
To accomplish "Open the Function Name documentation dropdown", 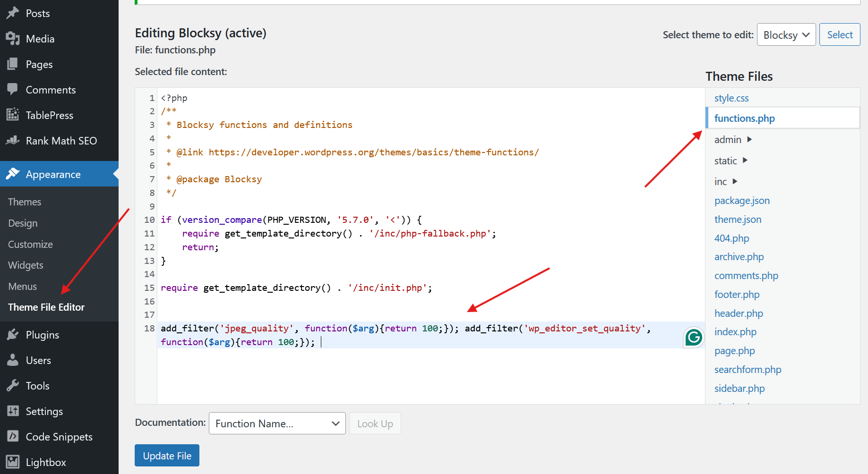I will click(x=277, y=423).
